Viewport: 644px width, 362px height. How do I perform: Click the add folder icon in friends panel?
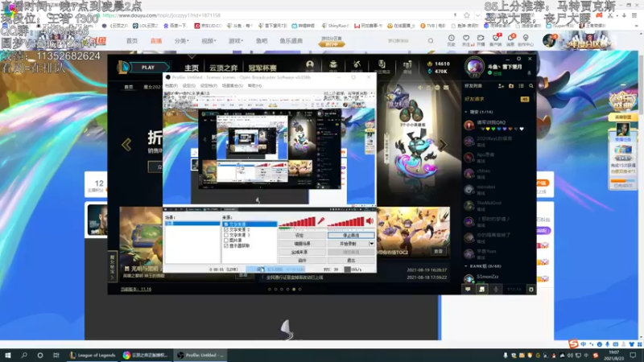click(511, 86)
